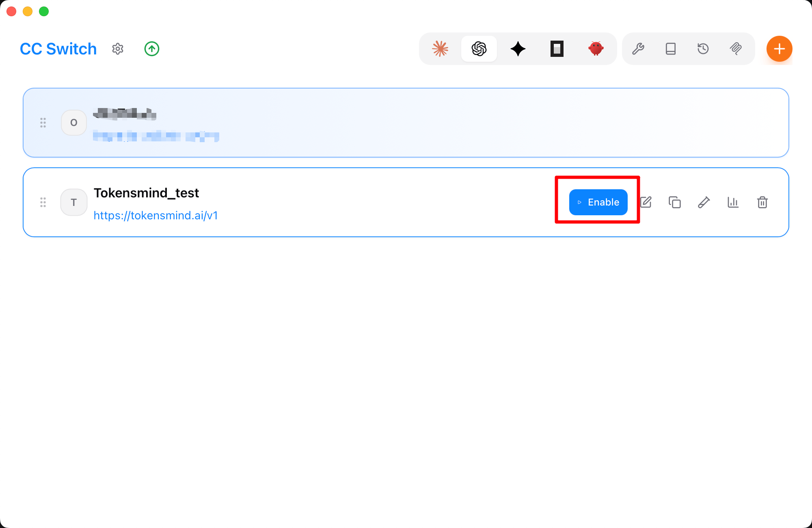Click the CC Switch title
Screen dimensions: 812x528
click(x=58, y=49)
